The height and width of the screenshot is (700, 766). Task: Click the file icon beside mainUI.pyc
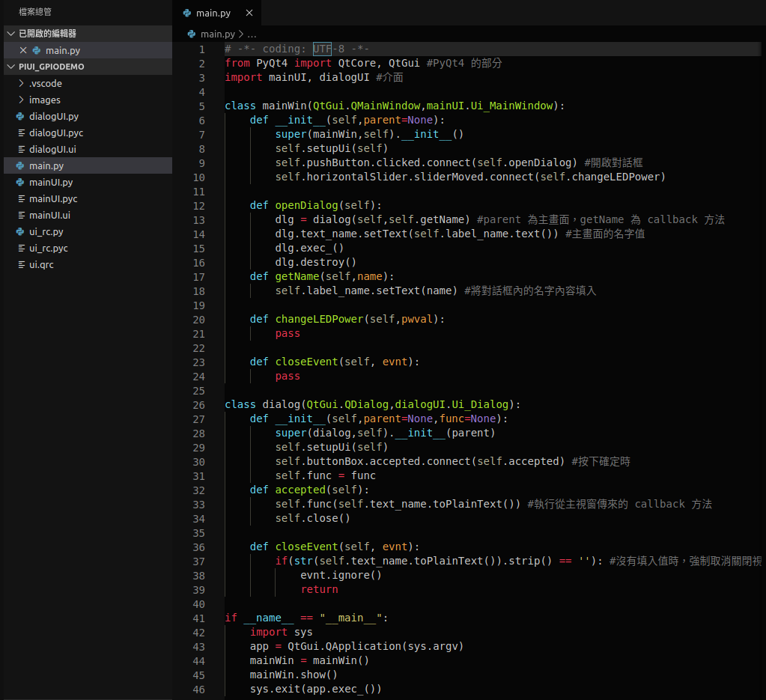point(21,199)
